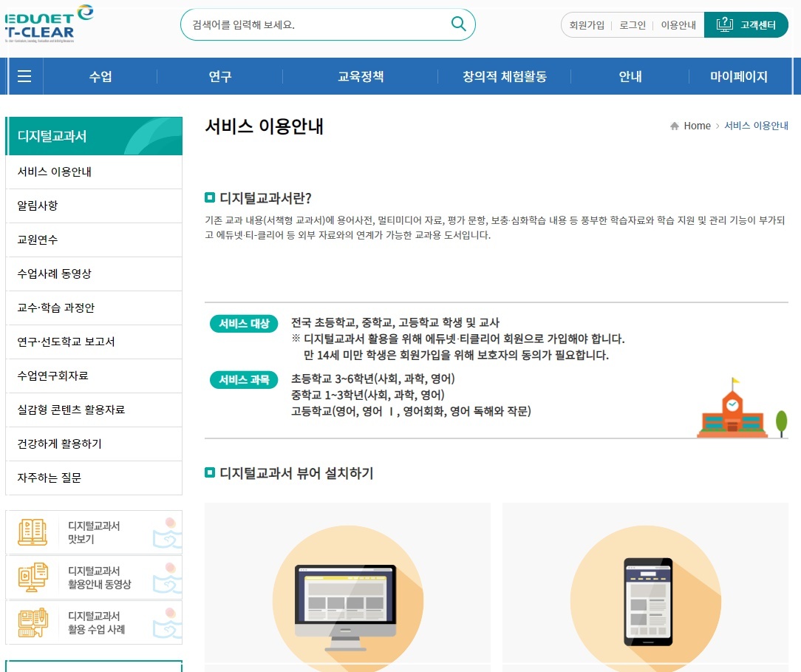Open the 연구 main menu
Screen dimensions: 801x672
pyautogui.click(x=220, y=76)
